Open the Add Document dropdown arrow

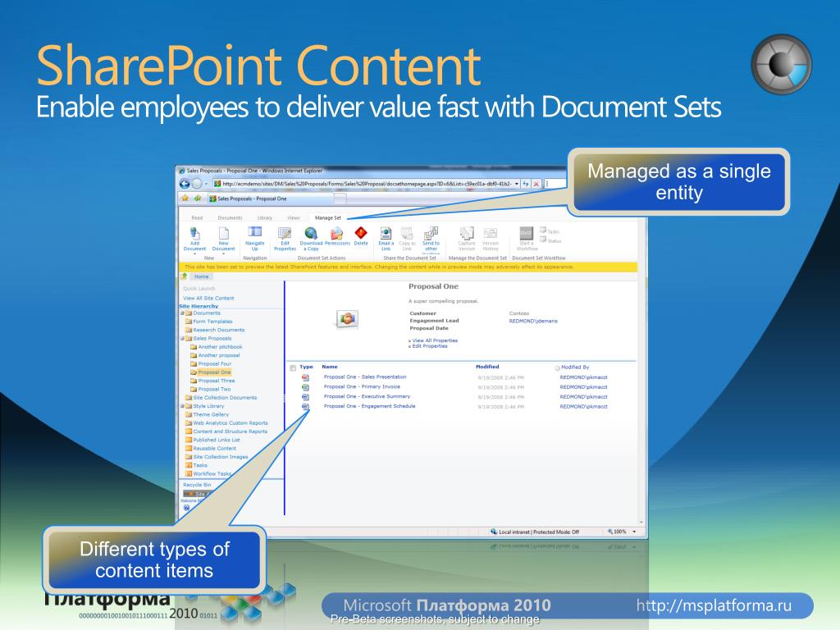(195, 253)
